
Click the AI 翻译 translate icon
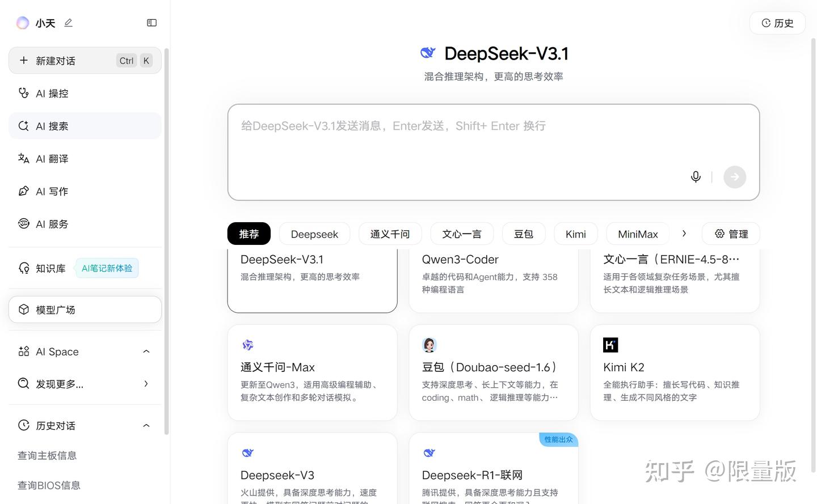[x=23, y=158]
